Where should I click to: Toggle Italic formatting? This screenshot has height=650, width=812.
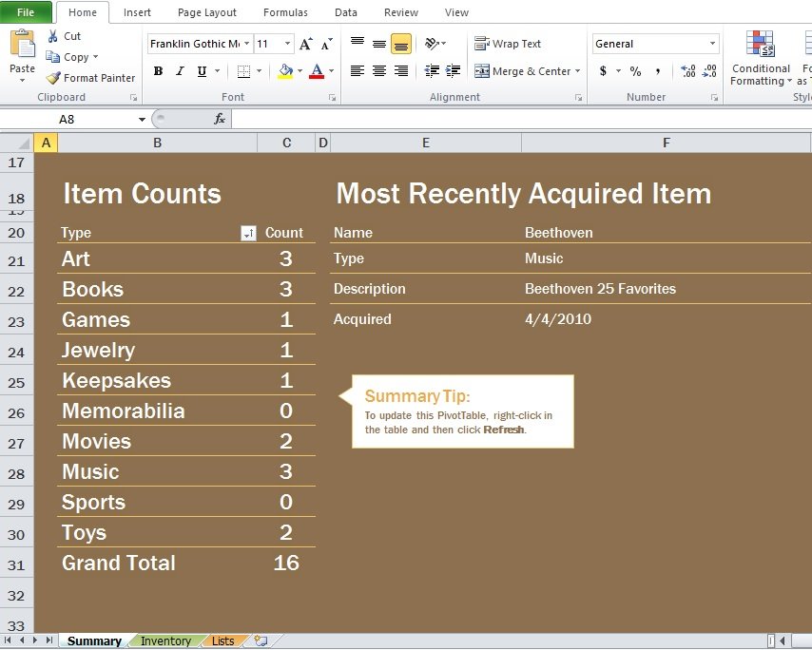pos(180,71)
